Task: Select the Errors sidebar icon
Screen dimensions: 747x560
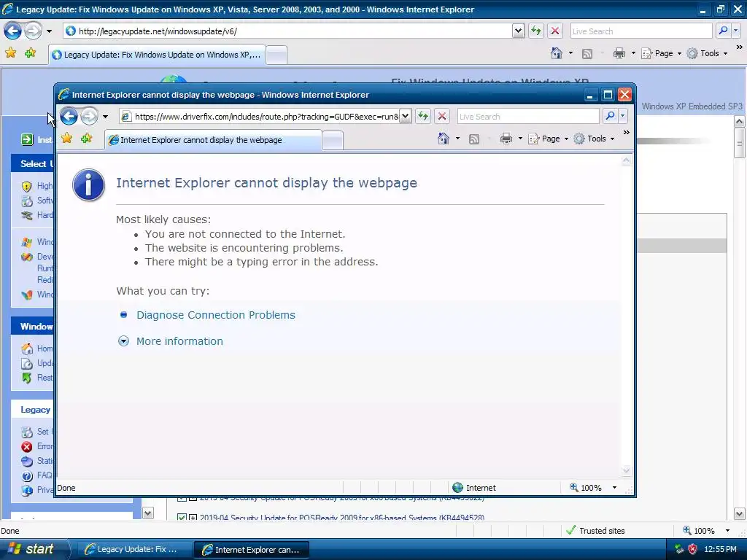Action: (x=27, y=447)
